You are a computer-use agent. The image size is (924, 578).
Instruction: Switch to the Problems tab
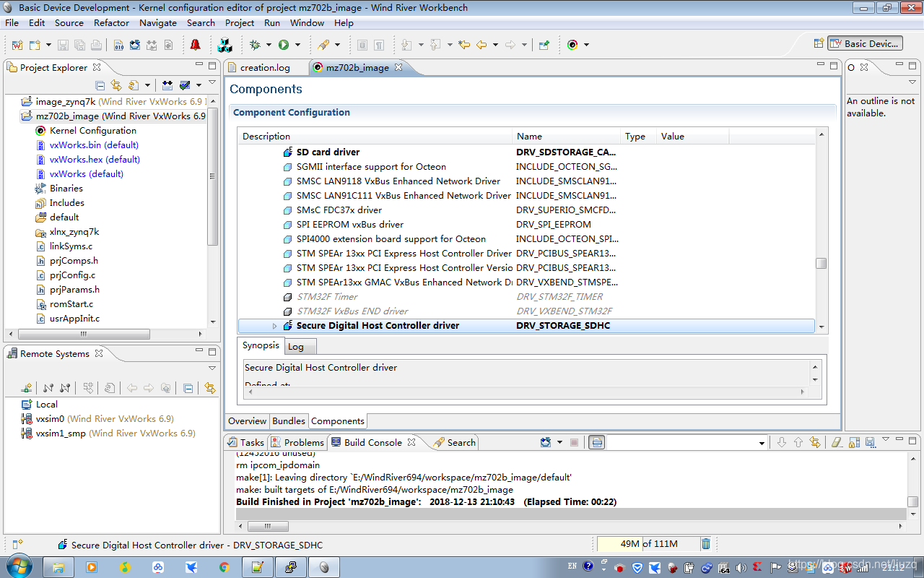(297, 442)
